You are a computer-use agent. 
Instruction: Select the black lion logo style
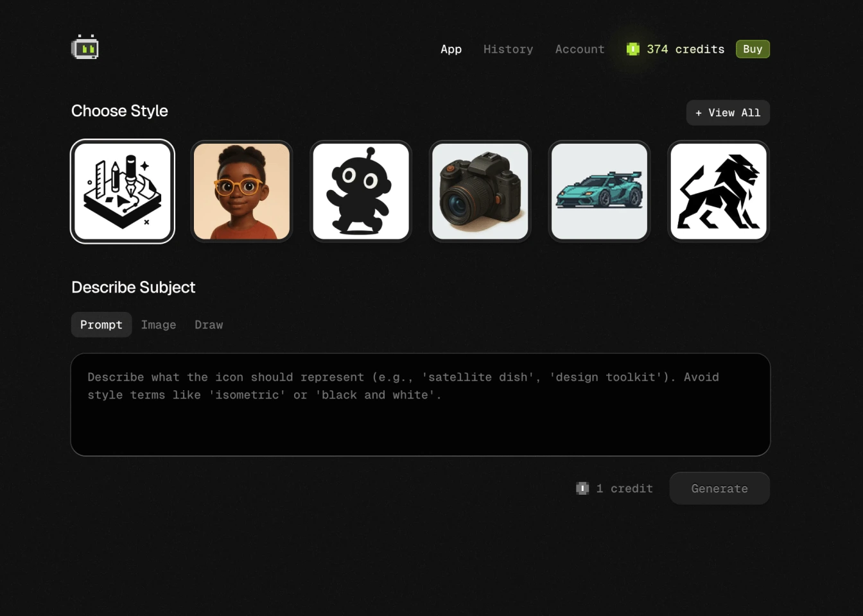[718, 191]
